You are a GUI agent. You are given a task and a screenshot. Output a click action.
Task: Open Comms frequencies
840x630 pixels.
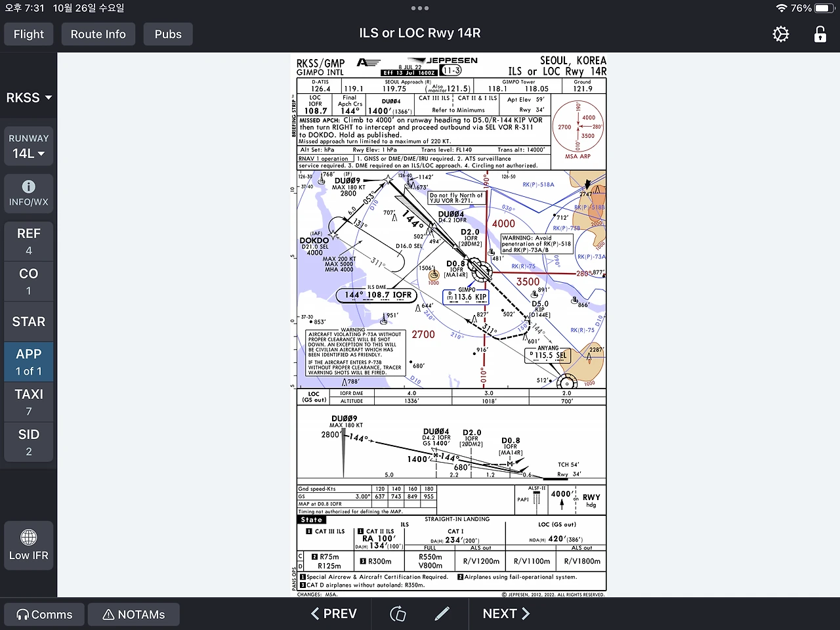pos(45,614)
